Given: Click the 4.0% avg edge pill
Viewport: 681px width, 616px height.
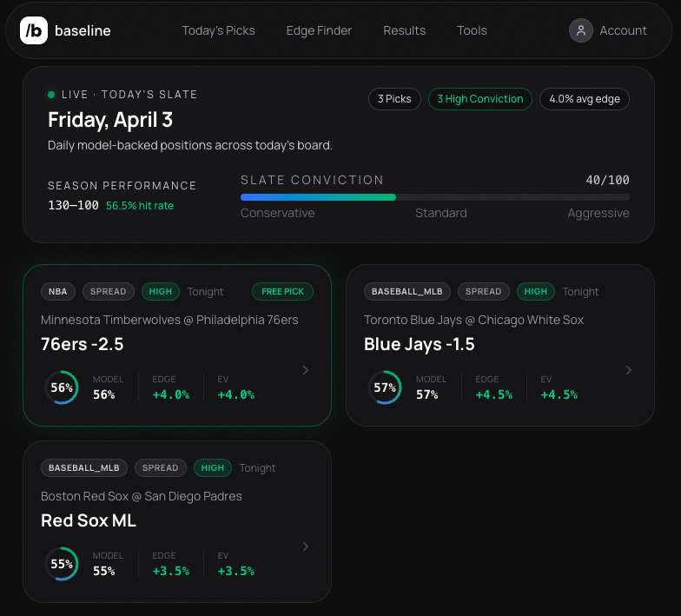Looking at the screenshot, I should point(584,99).
